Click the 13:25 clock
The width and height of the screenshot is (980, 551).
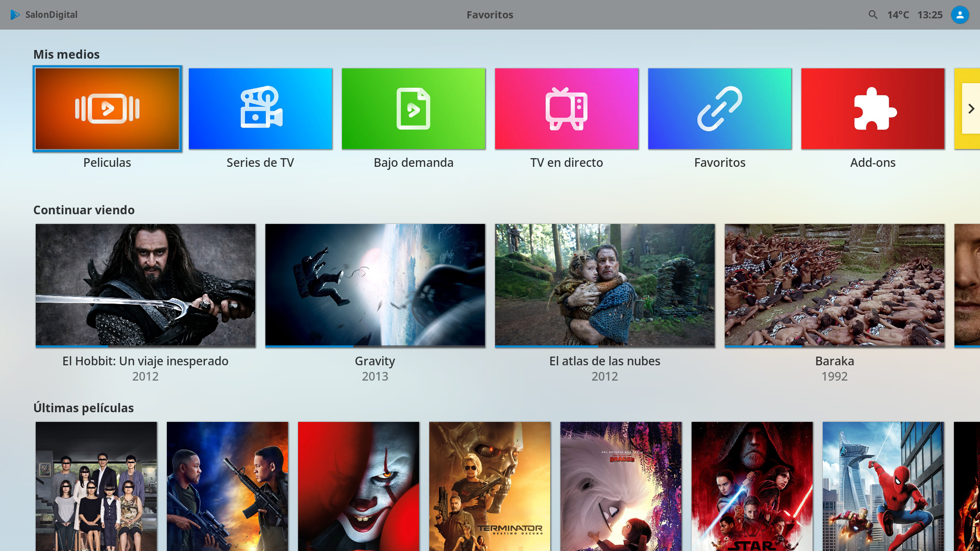point(930,15)
